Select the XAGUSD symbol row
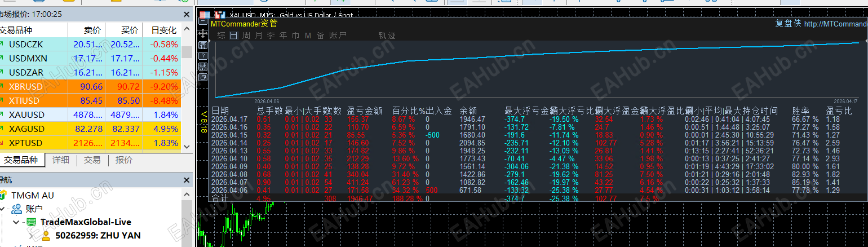The height and width of the screenshot is (247, 868). [x=90, y=129]
